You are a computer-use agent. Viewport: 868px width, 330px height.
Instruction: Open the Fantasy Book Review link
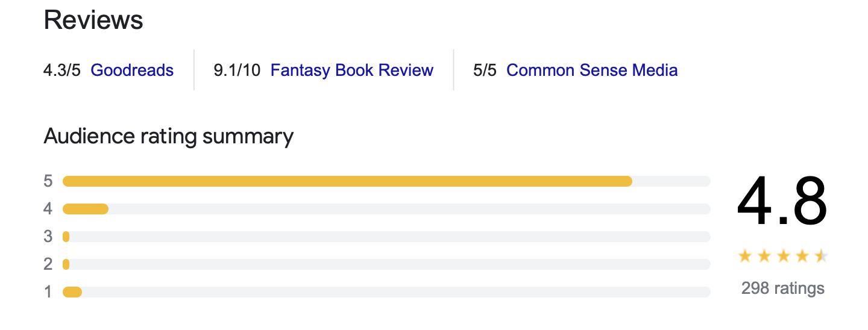point(352,70)
